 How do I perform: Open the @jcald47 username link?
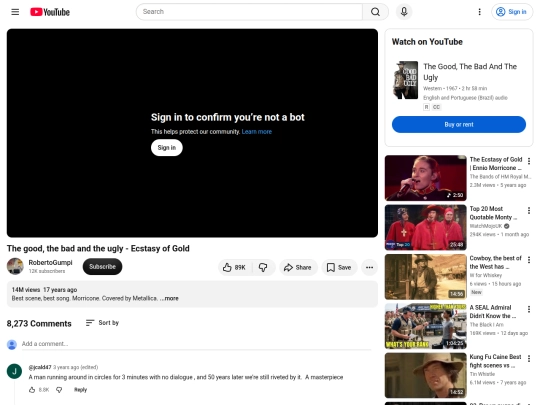pos(40,367)
